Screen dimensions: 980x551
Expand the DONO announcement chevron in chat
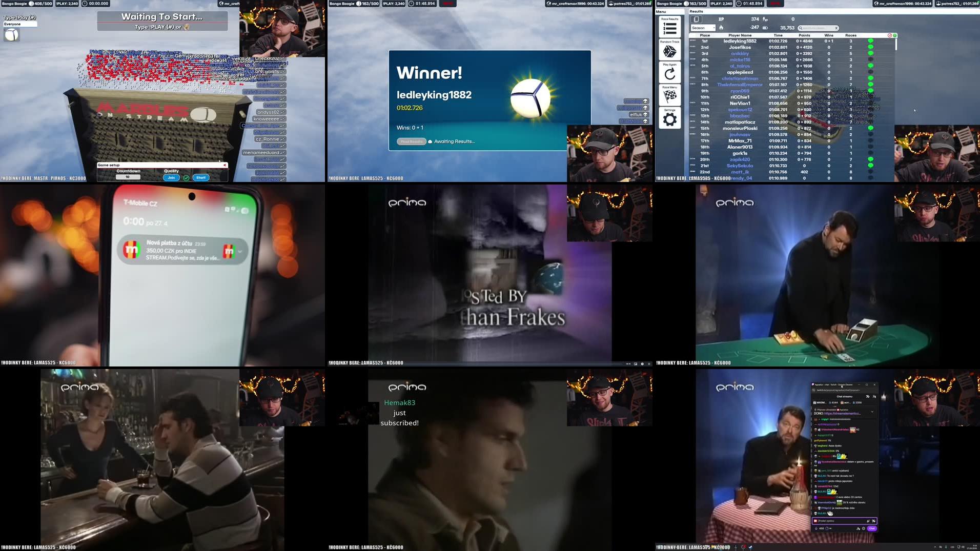pos(872,411)
